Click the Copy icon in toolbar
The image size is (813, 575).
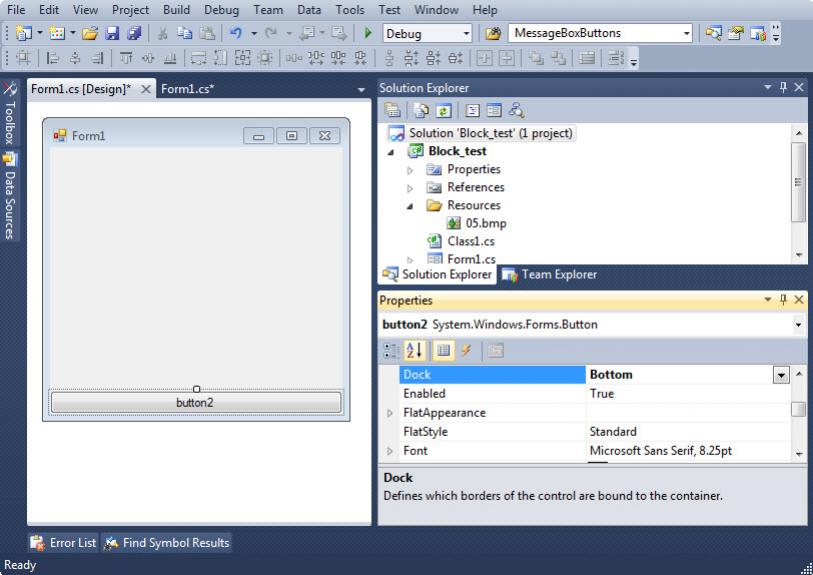[185, 34]
